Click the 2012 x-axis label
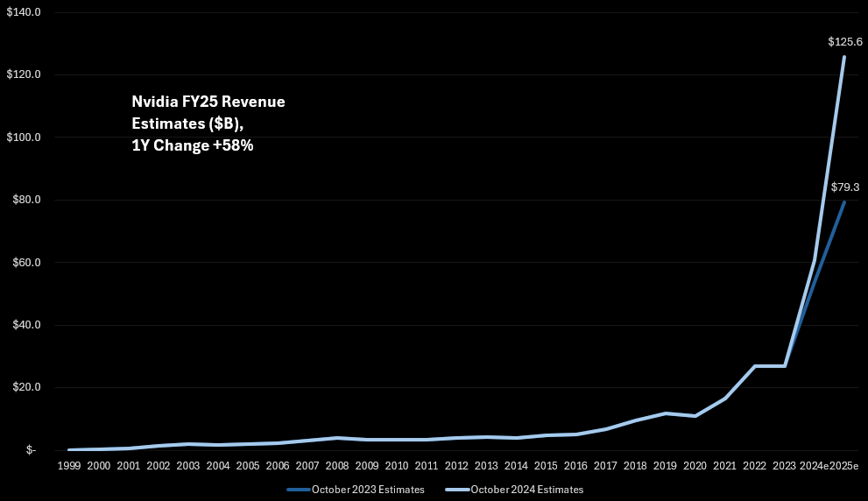868x501 pixels. (x=456, y=466)
